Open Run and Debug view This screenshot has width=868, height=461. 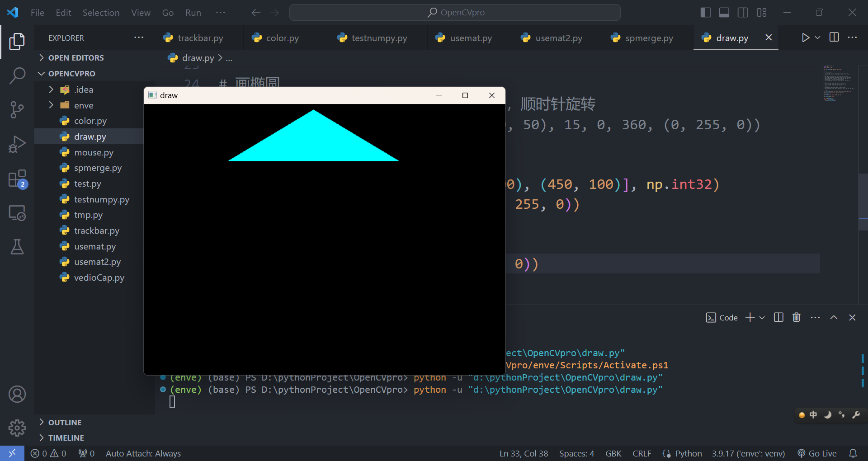click(17, 144)
